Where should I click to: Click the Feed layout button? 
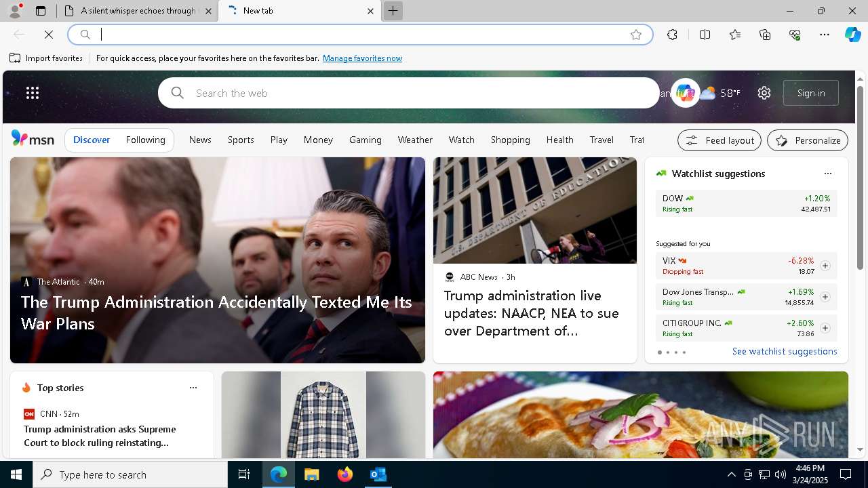719,140
